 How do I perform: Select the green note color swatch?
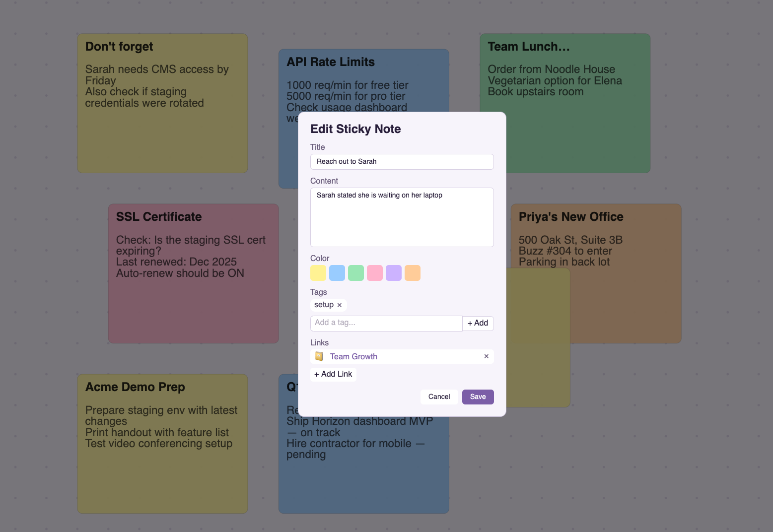tap(356, 272)
